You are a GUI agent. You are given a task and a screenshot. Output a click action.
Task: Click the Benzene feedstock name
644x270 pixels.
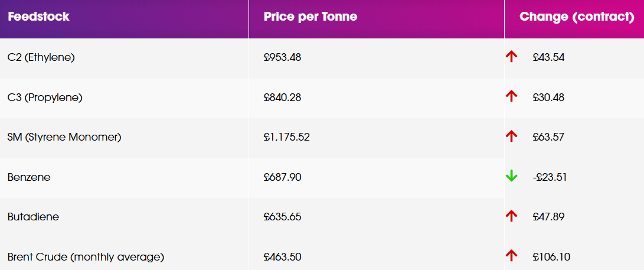[29, 177]
